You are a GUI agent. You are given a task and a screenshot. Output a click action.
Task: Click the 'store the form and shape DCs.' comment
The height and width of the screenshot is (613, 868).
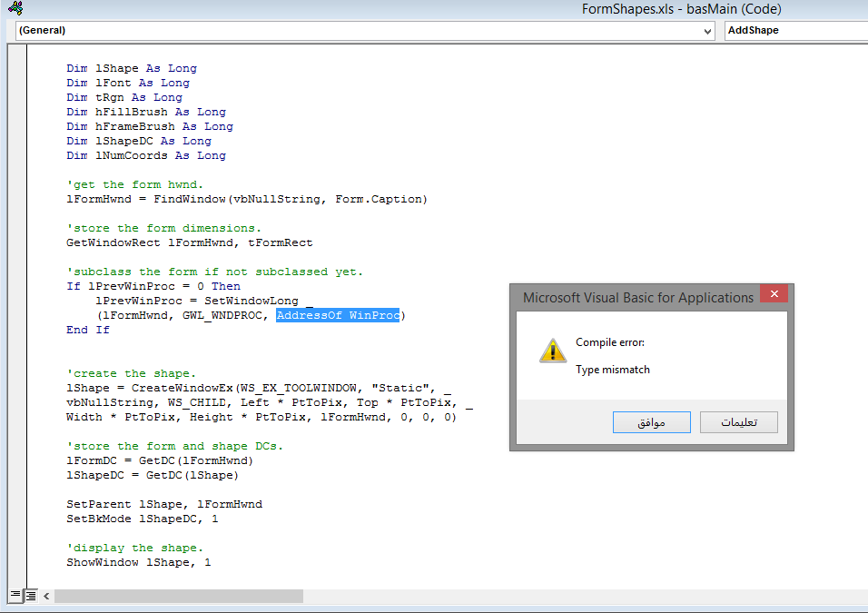pos(175,446)
